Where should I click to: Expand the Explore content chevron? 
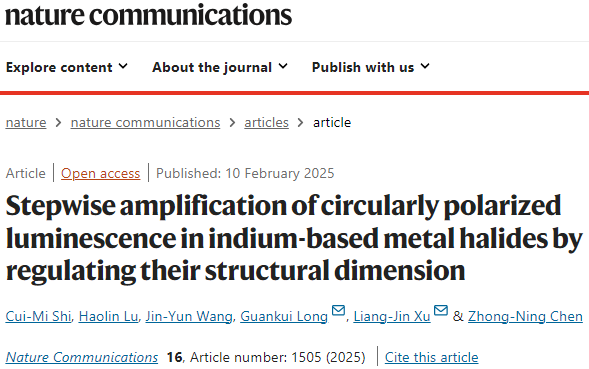(123, 67)
